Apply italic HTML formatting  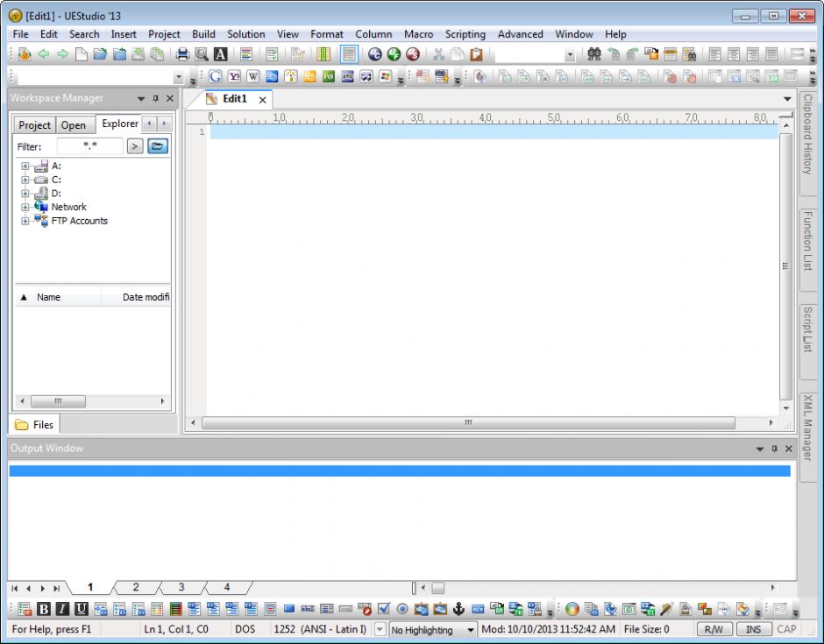[x=62, y=609]
